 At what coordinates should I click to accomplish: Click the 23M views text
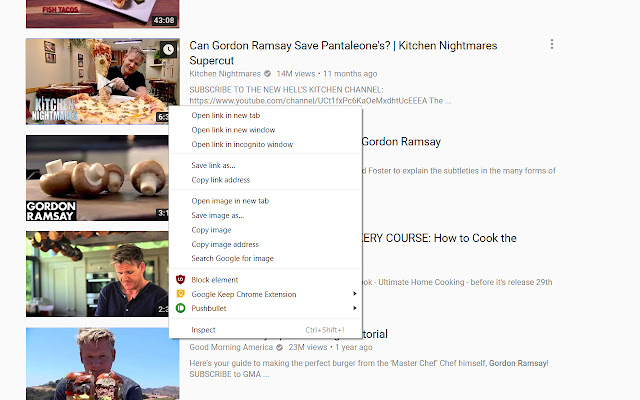[308, 347]
